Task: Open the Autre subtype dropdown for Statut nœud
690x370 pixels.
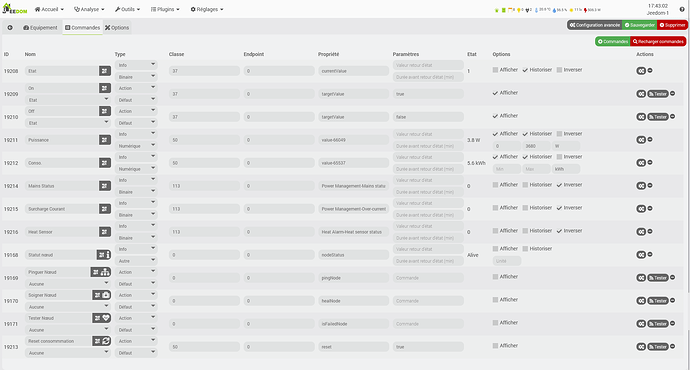Action: tap(136, 260)
